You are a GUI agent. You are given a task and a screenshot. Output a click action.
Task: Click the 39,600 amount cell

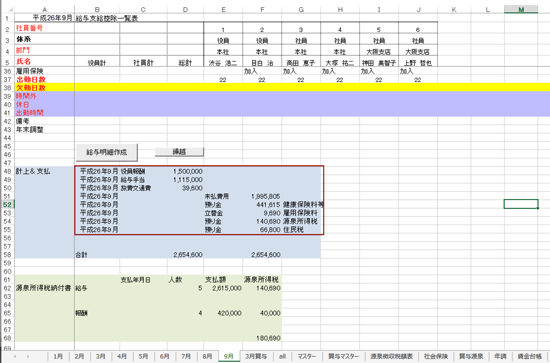[x=186, y=188]
